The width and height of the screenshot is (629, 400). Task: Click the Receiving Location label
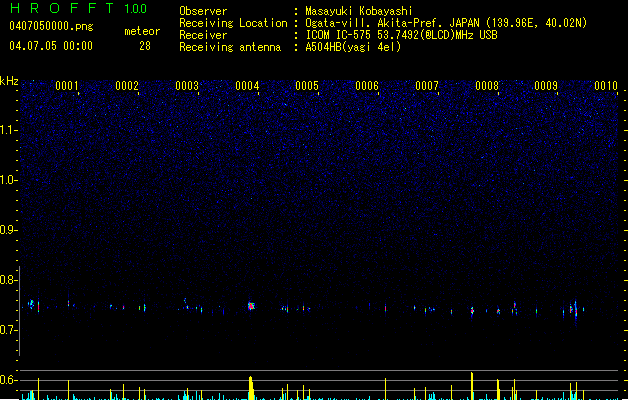coord(233,23)
